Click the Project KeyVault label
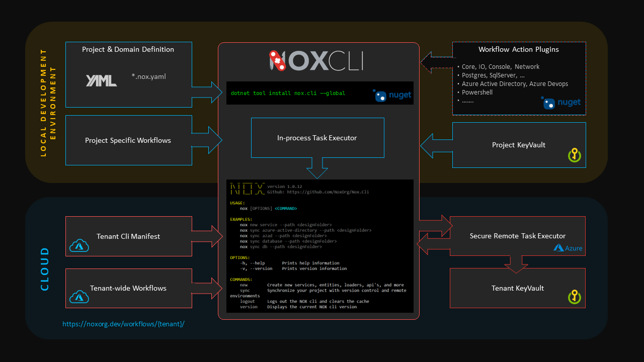Image resolution: width=644 pixels, height=362 pixels. (519, 145)
